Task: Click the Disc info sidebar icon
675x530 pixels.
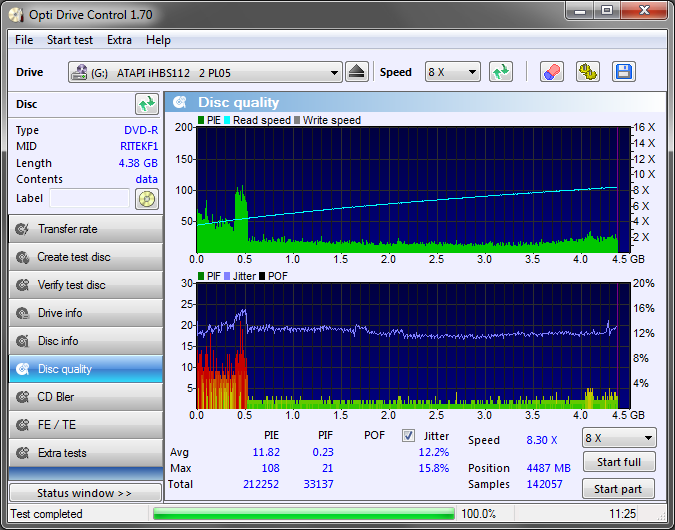Action: (x=22, y=341)
